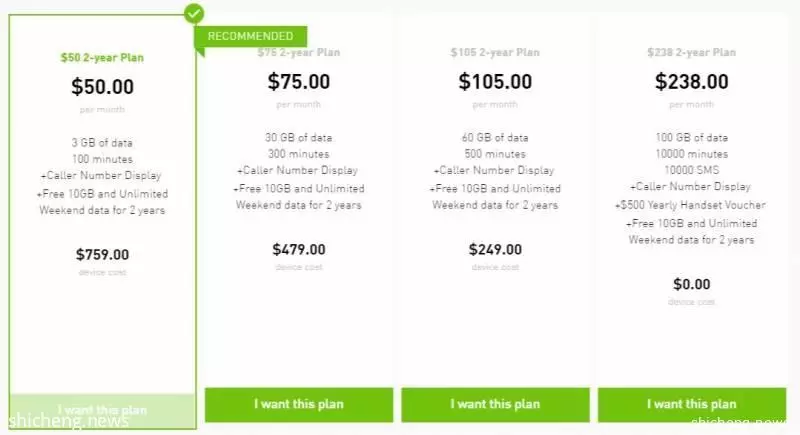
Task: Click the $479.00 device cost
Action: coord(299,249)
